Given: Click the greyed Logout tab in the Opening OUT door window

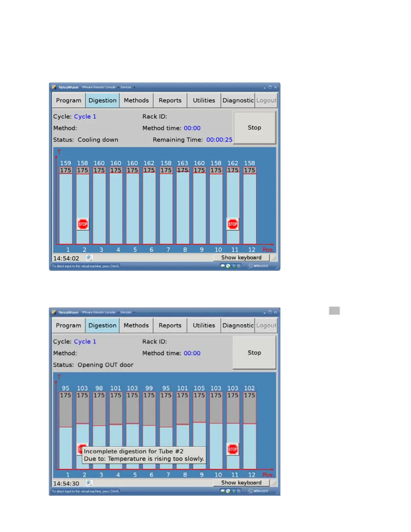Looking at the screenshot, I should (x=266, y=325).
